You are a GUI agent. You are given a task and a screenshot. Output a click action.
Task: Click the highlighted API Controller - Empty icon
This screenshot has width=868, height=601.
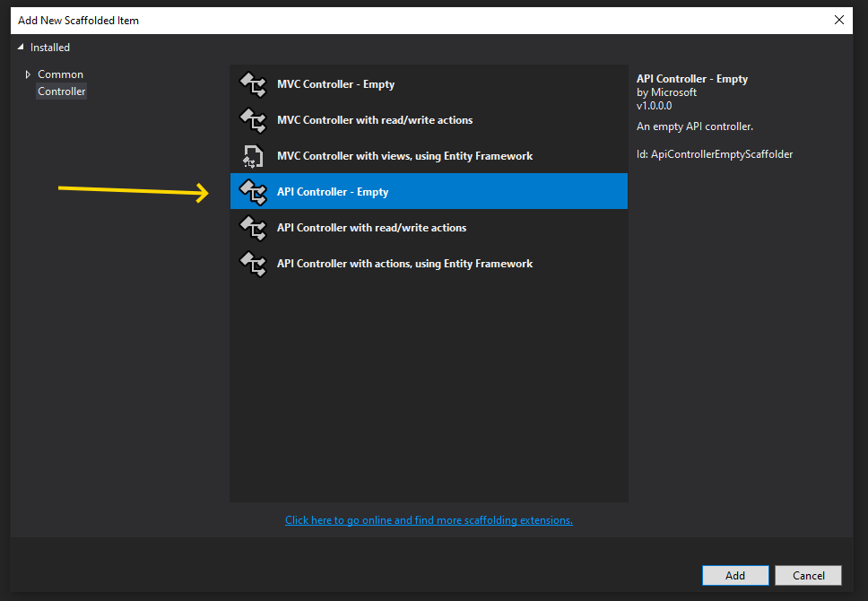coord(254,192)
